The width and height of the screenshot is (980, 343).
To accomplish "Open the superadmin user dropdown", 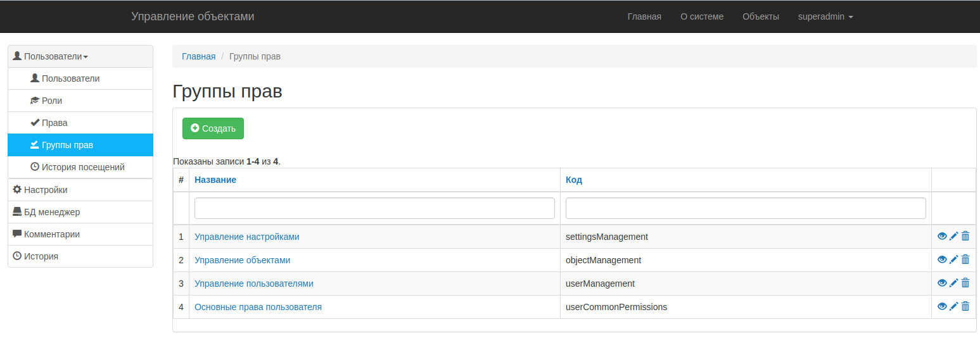I will [x=825, y=16].
